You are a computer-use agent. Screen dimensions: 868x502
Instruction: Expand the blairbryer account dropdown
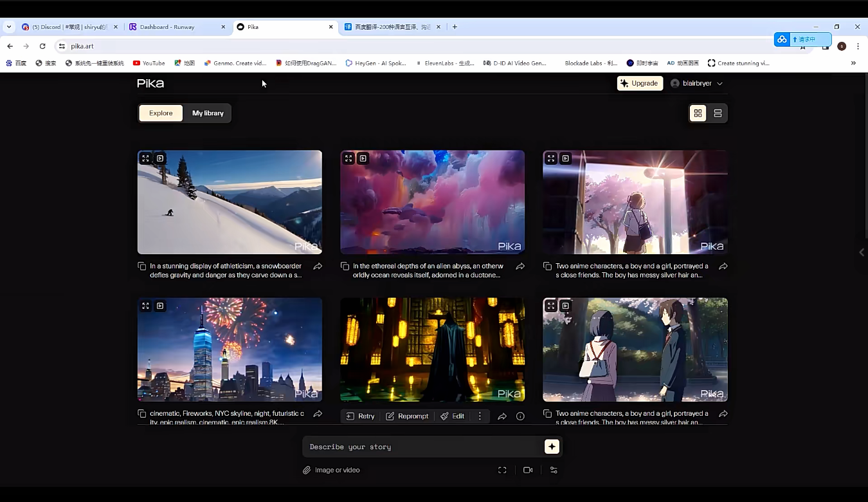[697, 84]
